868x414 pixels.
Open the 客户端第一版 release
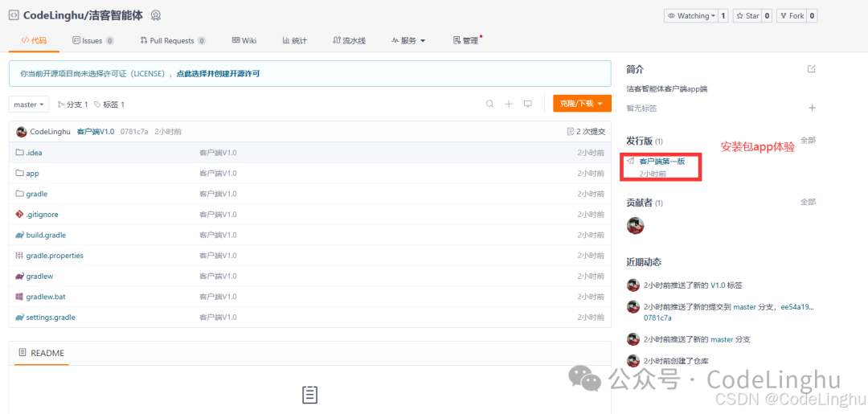point(662,161)
